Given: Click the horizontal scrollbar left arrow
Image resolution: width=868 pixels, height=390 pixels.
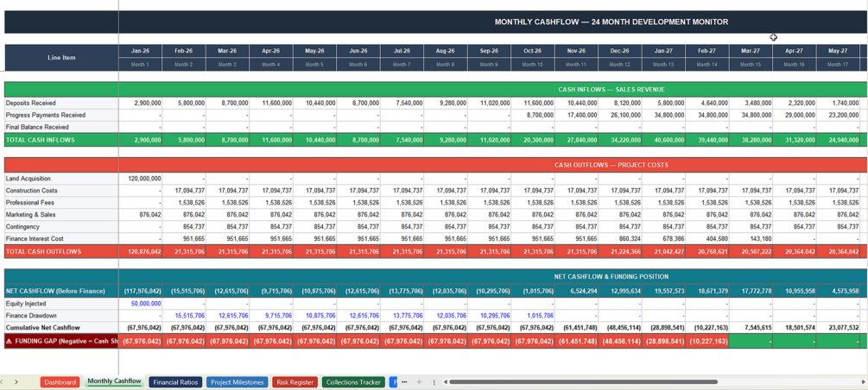Looking at the screenshot, I should tap(445, 381).
